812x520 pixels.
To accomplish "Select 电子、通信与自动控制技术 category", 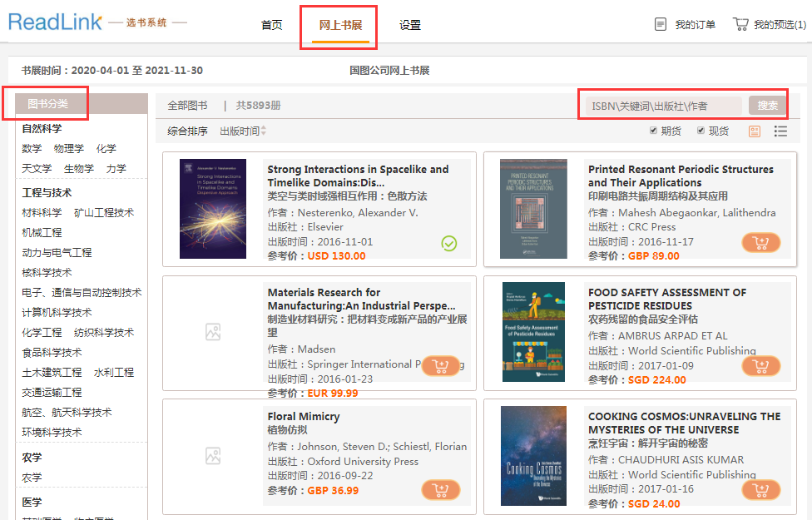I will click(x=82, y=293).
